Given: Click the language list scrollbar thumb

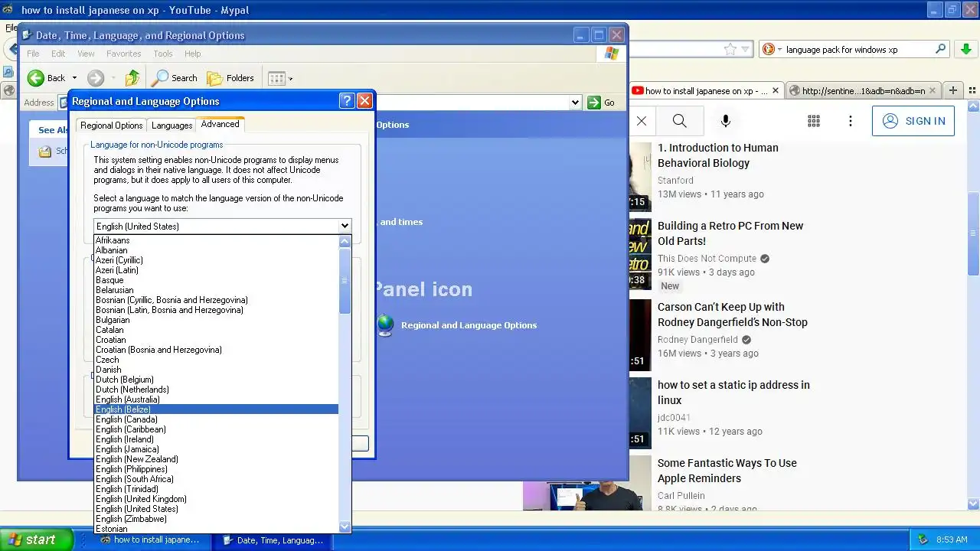Looking at the screenshot, I should point(345,280).
